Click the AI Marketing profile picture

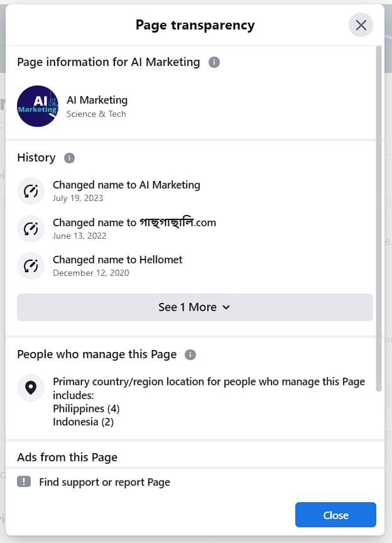38,106
